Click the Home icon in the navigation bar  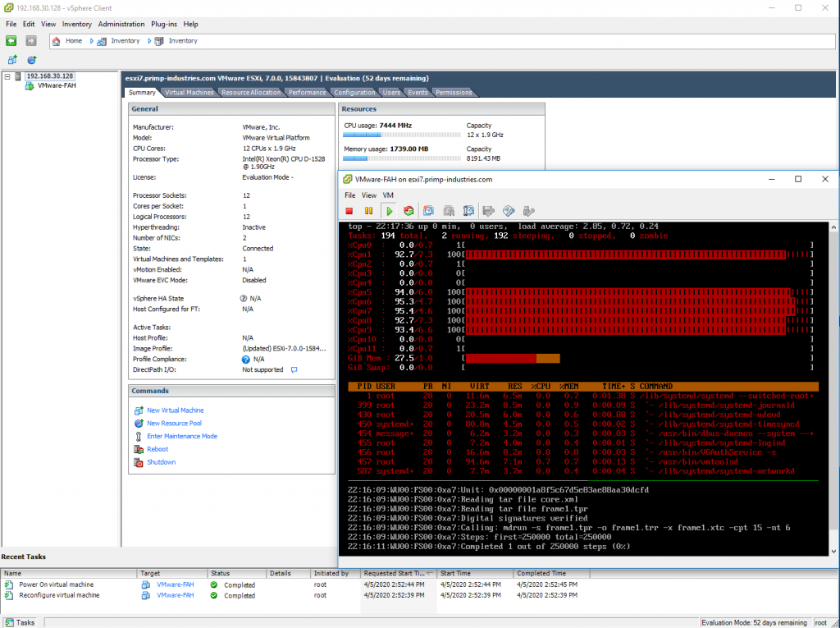click(x=57, y=41)
